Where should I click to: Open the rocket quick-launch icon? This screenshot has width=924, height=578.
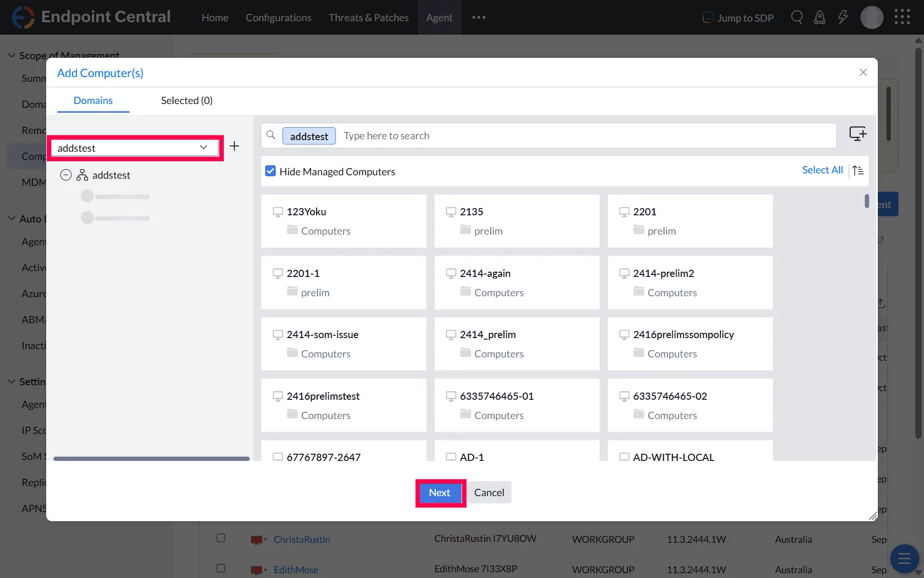[820, 18]
